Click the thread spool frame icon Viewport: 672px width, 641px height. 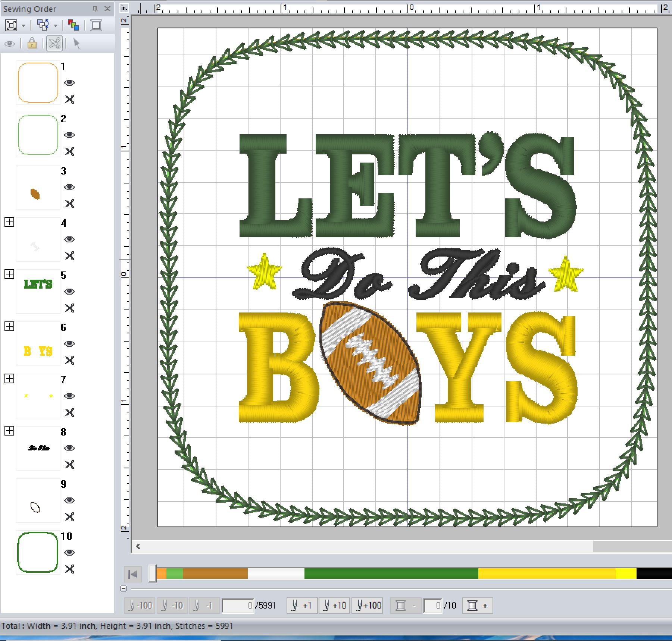coord(96,25)
